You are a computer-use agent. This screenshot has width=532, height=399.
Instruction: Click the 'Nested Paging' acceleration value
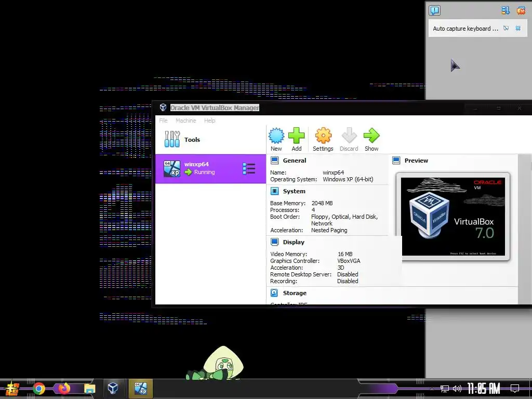click(329, 230)
